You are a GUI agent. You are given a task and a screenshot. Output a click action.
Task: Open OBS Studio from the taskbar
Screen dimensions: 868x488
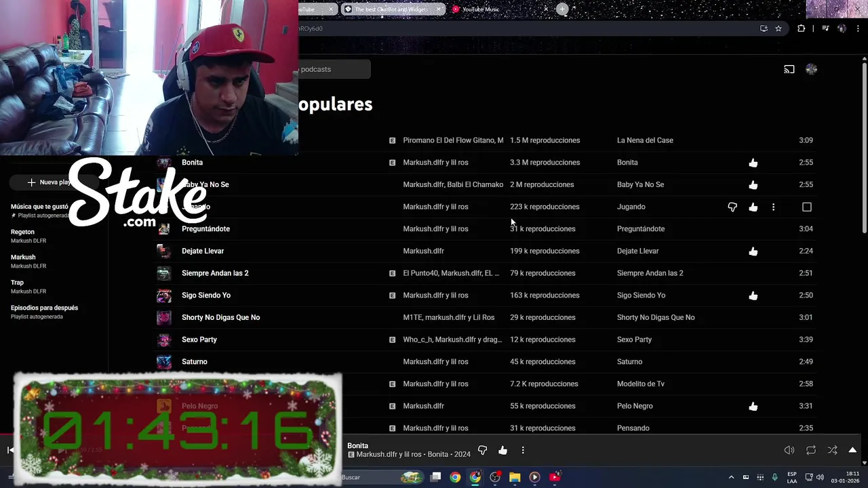tap(495, 477)
